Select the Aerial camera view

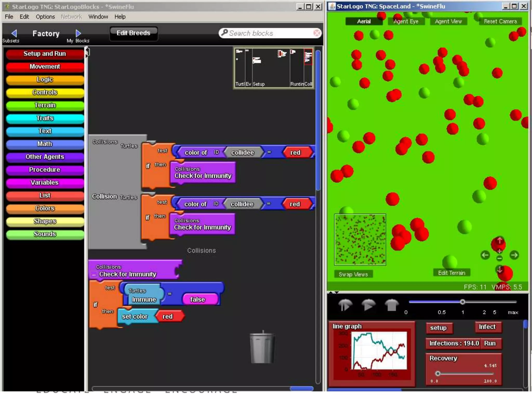coord(364,21)
